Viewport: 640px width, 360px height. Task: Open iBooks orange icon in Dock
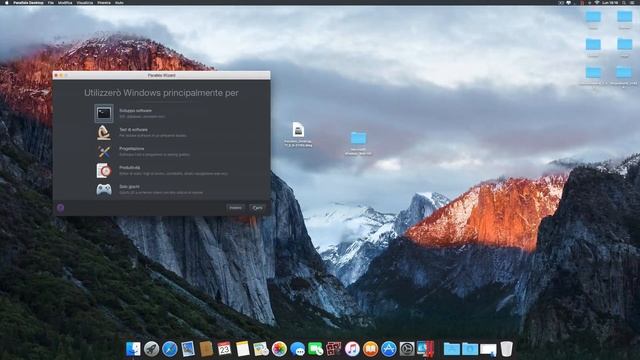[371, 349]
